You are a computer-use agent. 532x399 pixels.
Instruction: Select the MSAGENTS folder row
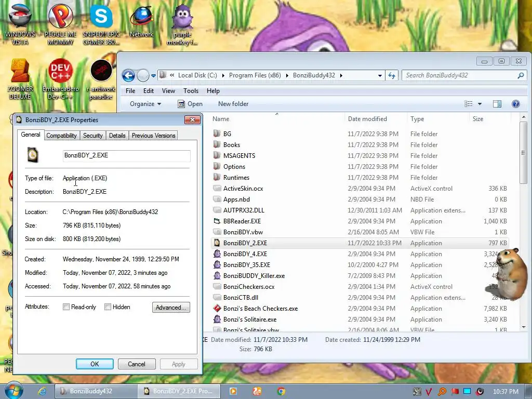pos(361,156)
